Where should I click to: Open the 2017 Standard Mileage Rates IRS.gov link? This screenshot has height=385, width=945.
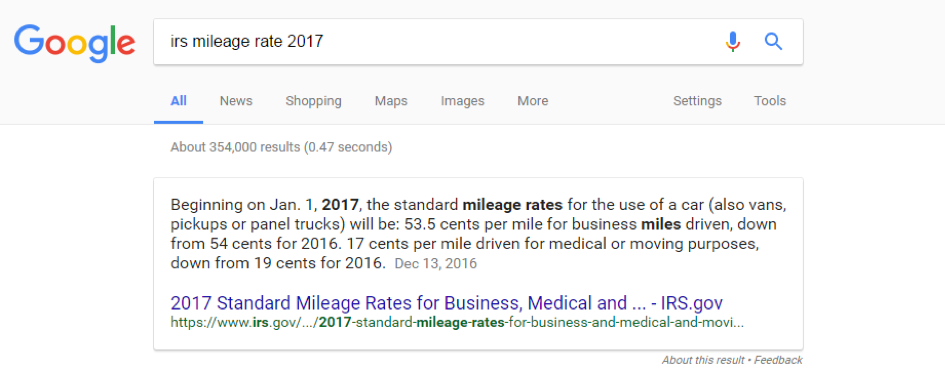(447, 302)
